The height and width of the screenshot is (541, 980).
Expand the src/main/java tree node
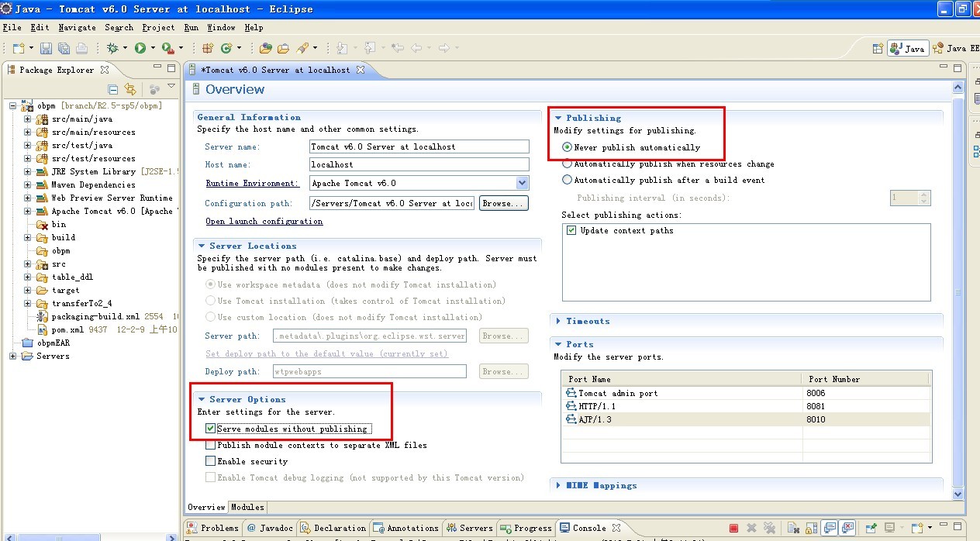(x=27, y=119)
